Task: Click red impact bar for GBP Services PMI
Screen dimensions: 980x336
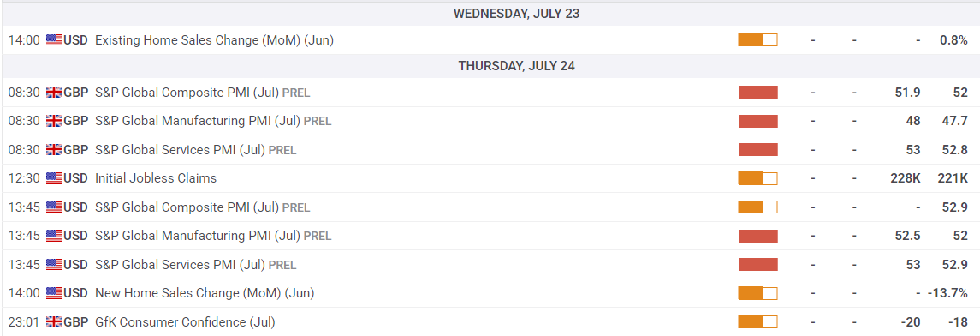Action: pyautogui.click(x=757, y=149)
